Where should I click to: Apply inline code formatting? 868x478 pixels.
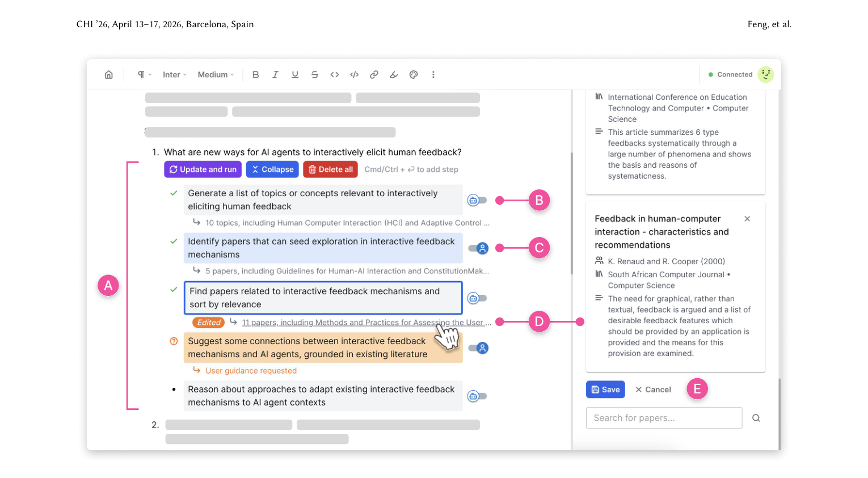click(x=335, y=75)
